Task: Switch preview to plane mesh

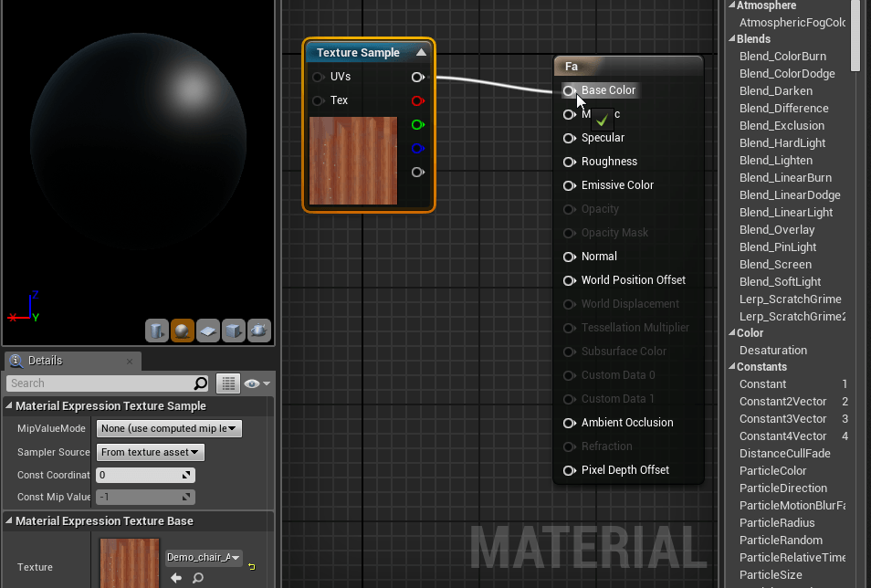Action: click(208, 330)
